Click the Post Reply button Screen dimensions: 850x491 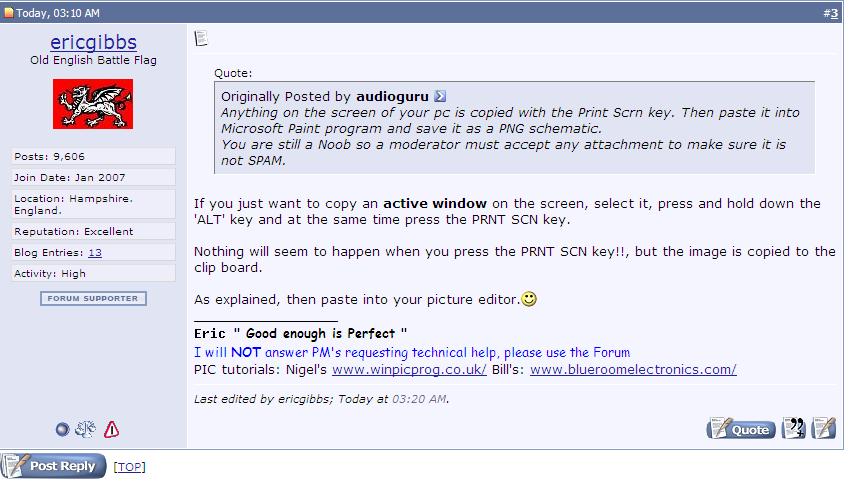click(x=53, y=466)
